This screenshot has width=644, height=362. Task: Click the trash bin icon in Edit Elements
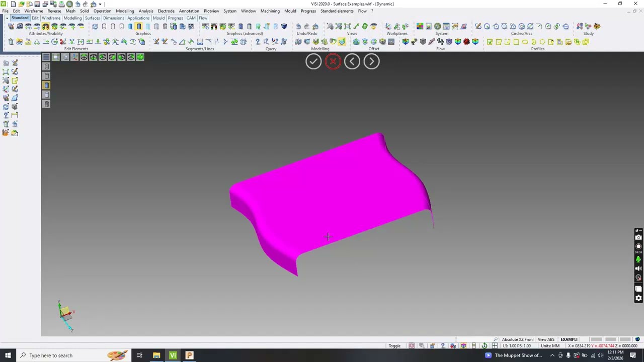(x=11, y=42)
